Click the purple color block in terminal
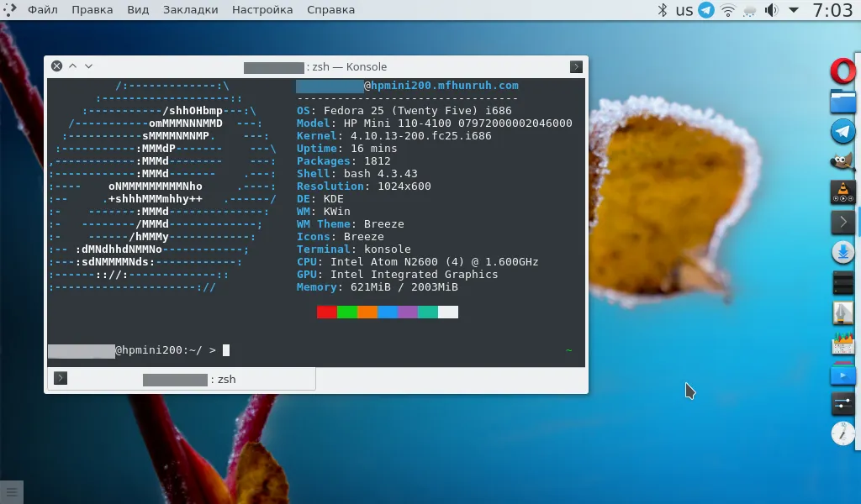Screen dimensions: 861x504 point(408,312)
